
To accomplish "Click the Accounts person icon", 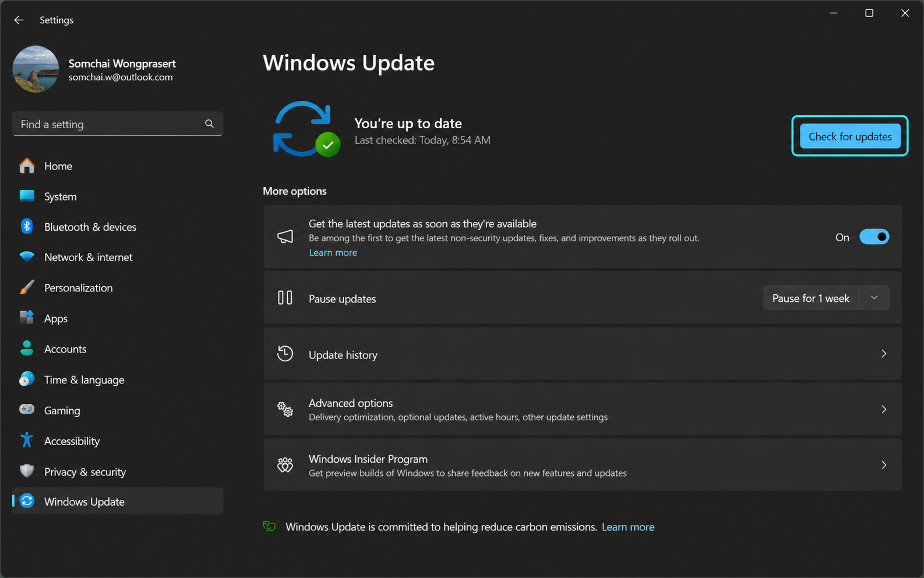I will point(27,348).
